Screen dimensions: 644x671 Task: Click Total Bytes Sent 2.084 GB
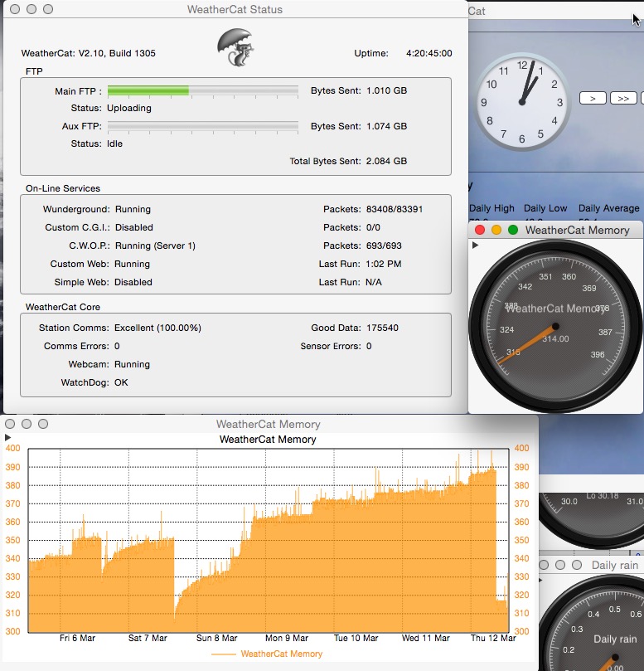(386, 162)
